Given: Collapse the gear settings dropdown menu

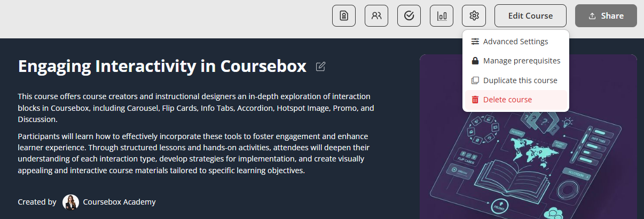Looking at the screenshot, I should point(474,16).
